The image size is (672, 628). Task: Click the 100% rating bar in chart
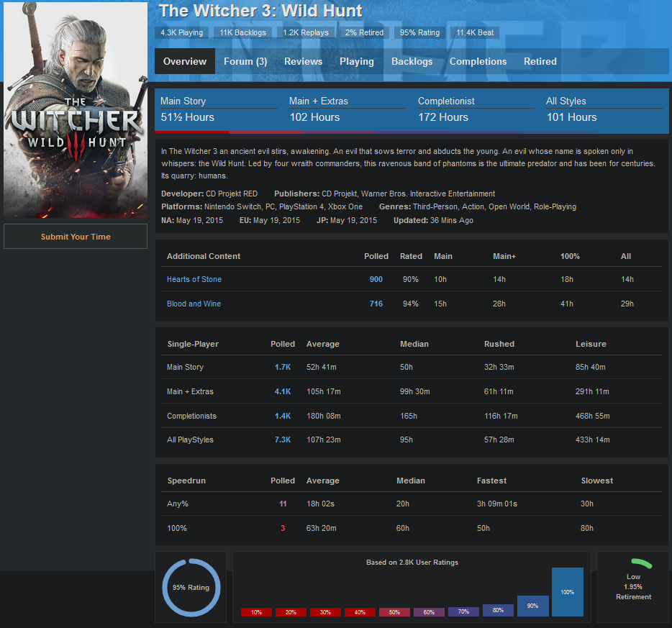[x=568, y=592]
